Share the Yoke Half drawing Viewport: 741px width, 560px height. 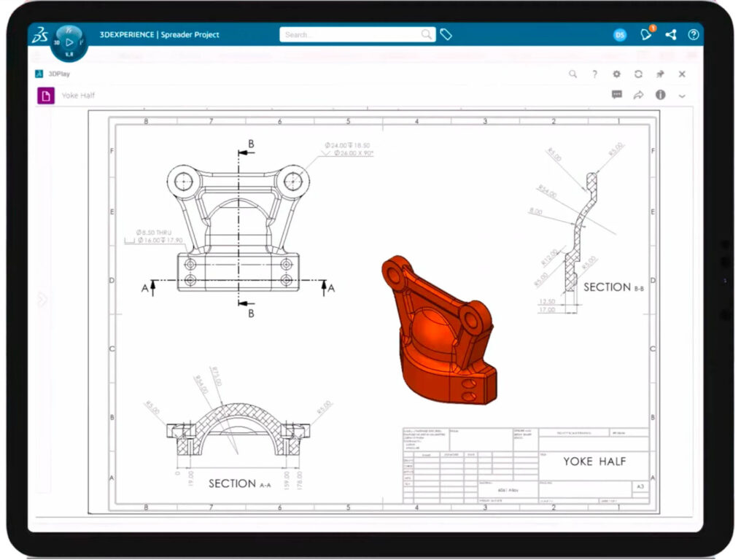pyautogui.click(x=638, y=96)
